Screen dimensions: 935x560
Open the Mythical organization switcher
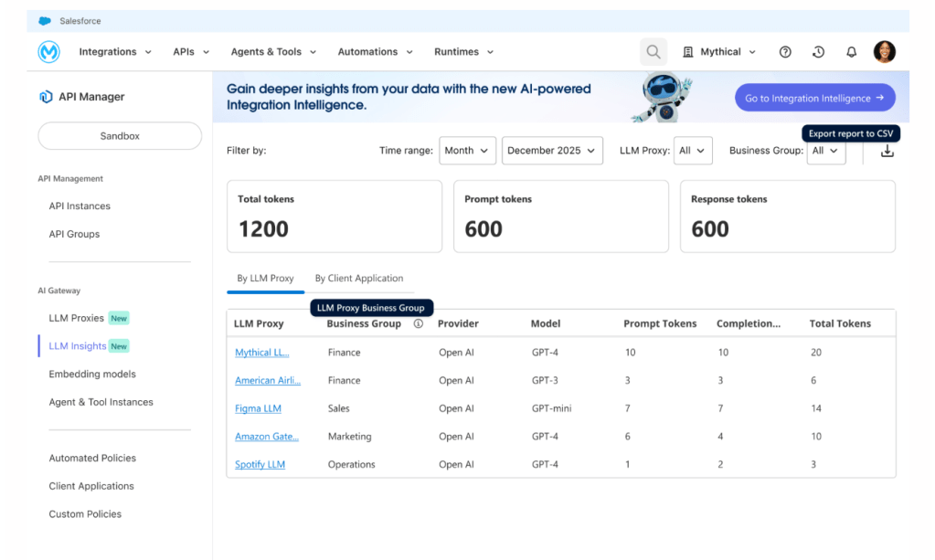(719, 52)
